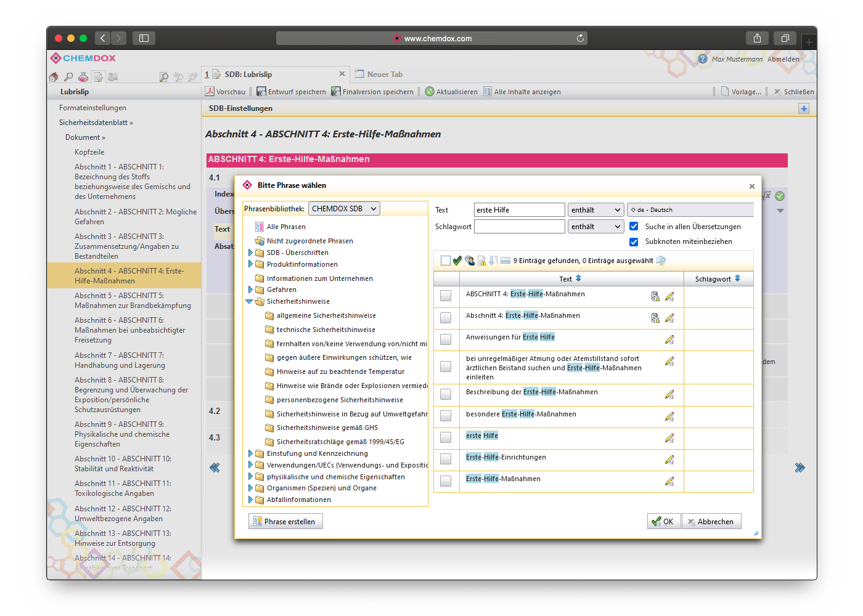
Task: Click the 'Abbrechen' button
Action: (x=711, y=522)
